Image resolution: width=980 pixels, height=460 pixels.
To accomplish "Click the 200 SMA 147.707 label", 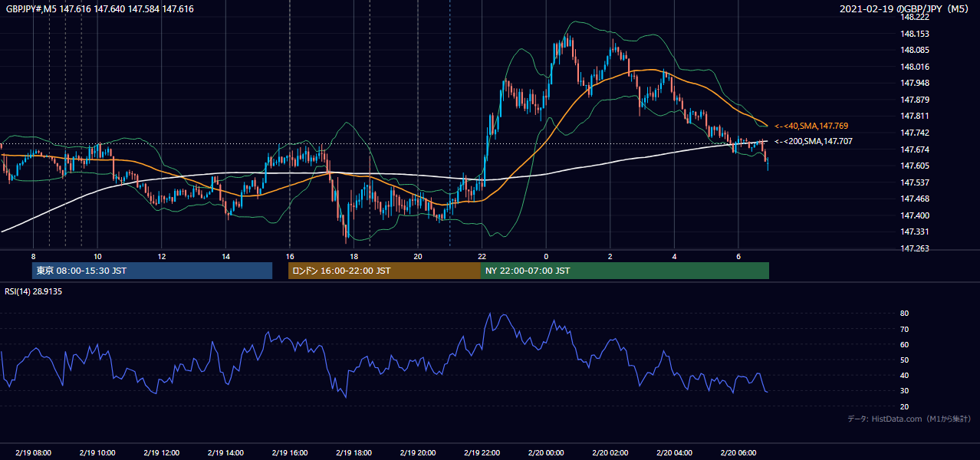I will pos(813,141).
